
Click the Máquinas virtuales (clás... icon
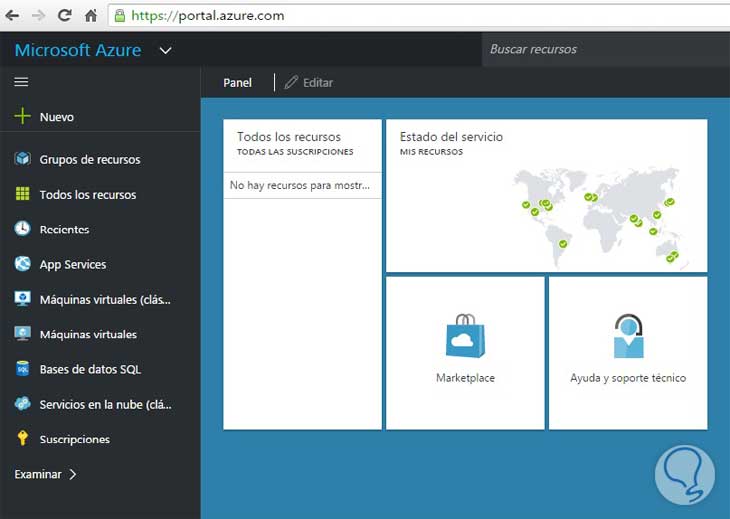coord(22,298)
